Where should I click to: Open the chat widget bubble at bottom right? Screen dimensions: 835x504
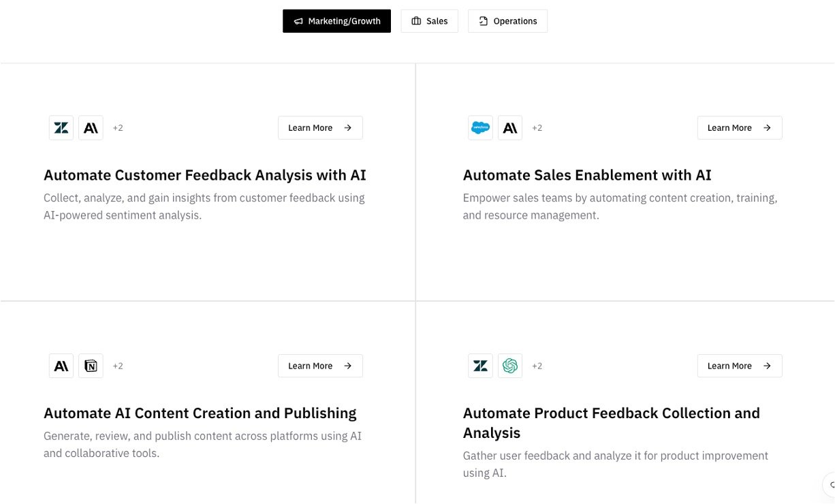830,486
